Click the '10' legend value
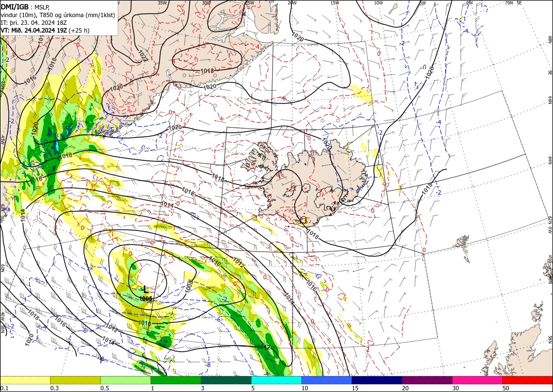The width and height of the screenshot is (553, 392). pyautogui.click(x=305, y=388)
